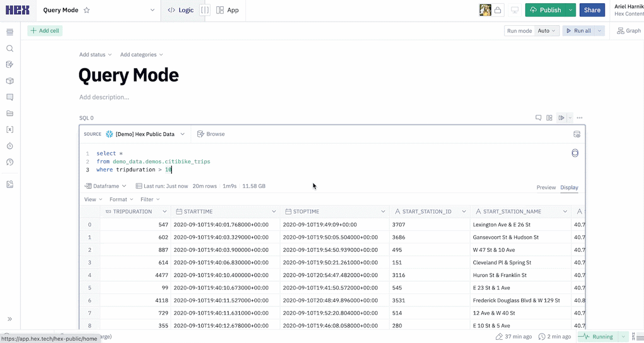Browse the data source schema
This screenshot has width=644, height=343.
[211, 134]
